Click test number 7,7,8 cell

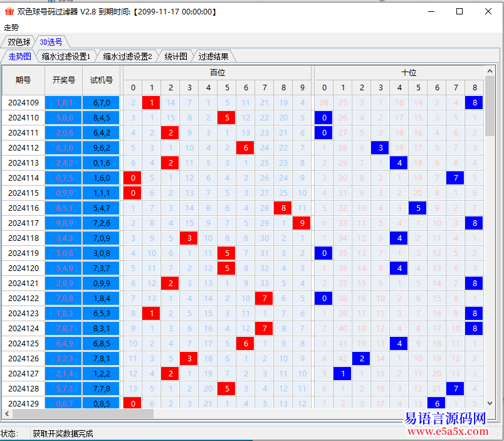(x=102, y=389)
